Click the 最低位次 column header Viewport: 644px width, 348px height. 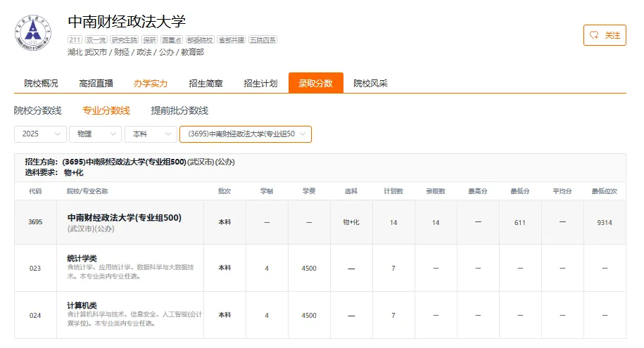[605, 191]
